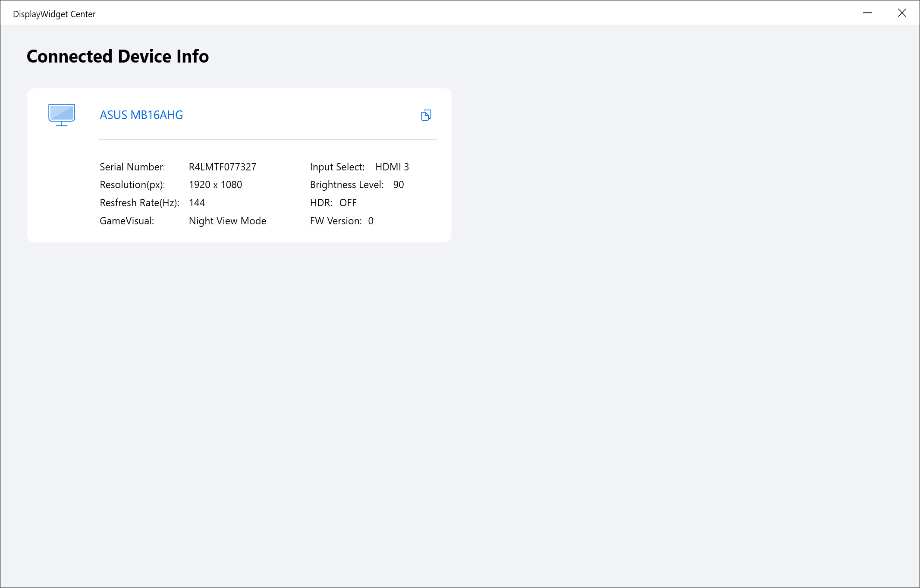This screenshot has height=588, width=920.
Task: Click the ASUS MB16AHG device name
Action: [141, 115]
